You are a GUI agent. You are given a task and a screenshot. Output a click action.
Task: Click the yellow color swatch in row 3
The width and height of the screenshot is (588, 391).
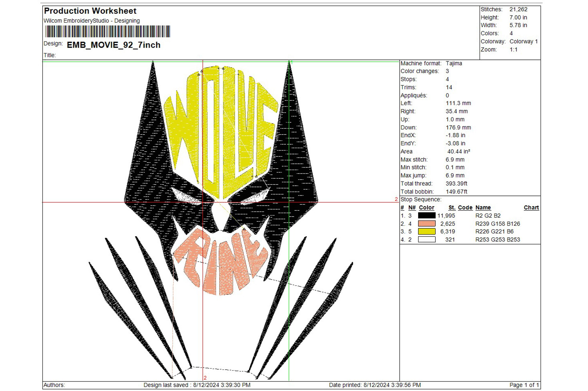coord(427,231)
